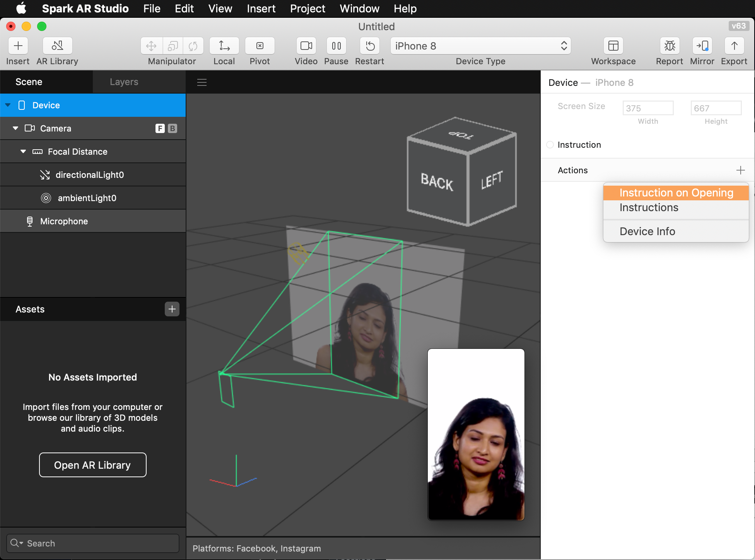The image size is (755, 560).
Task: Click Platforms: Facebook, Instagram status text
Action: (x=257, y=548)
